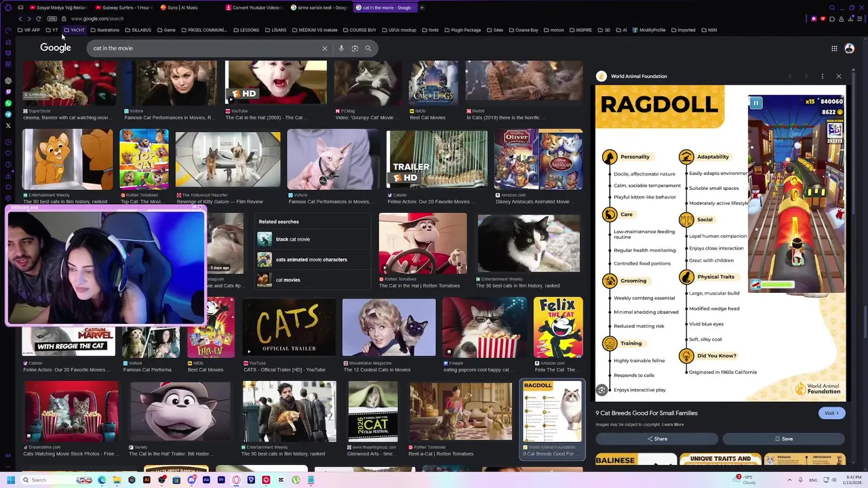The height and width of the screenshot is (488, 868).
Task: Open the ModifyProfile bookmark
Action: click(649, 30)
